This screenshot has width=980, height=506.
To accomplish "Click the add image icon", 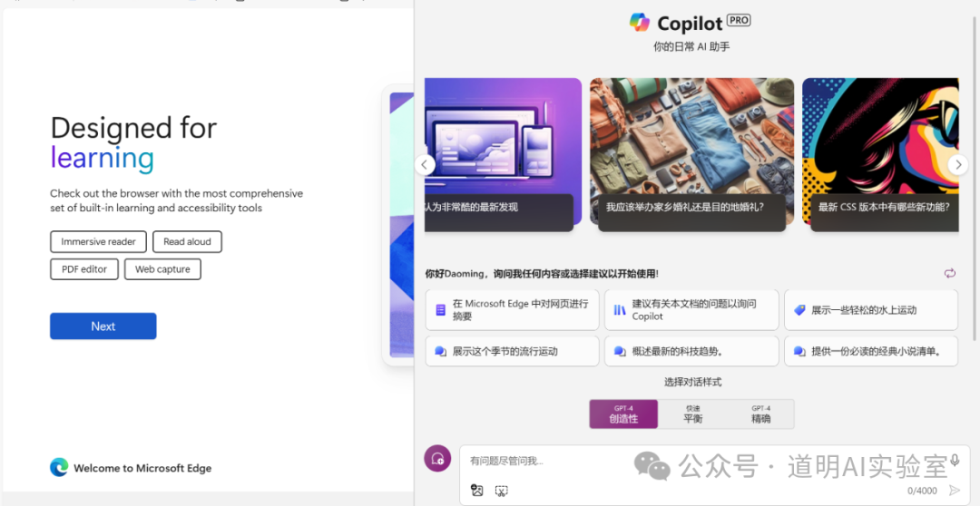I will [477, 491].
